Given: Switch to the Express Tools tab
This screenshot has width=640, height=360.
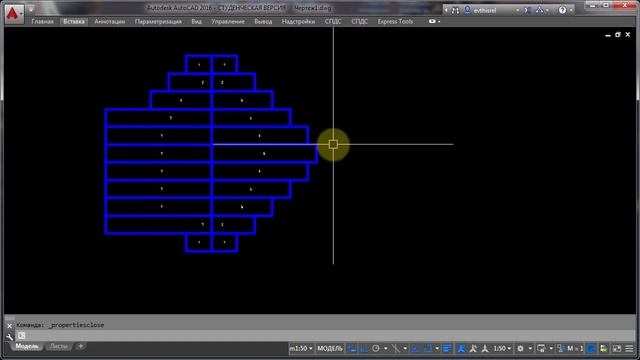Looking at the screenshot, I should 395,22.
